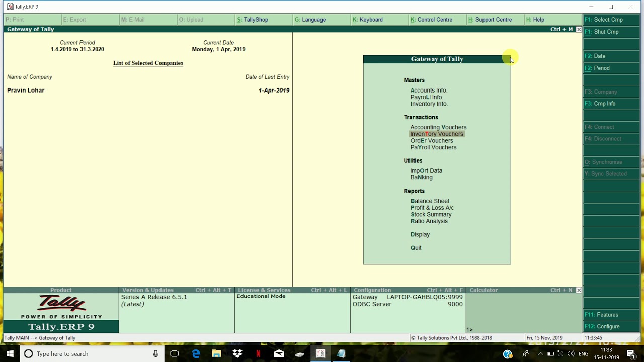Click the Current Period '1-4-2019 to 31-3-2020'

[77, 49]
